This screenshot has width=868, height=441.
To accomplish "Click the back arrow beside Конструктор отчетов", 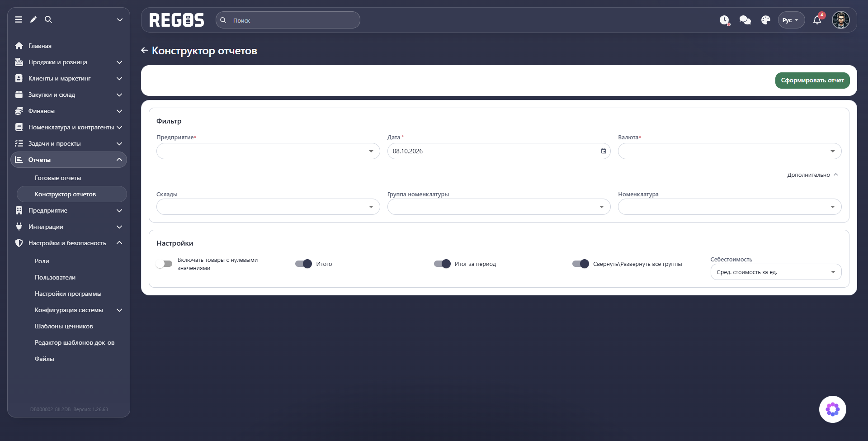I will coord(145,51).
